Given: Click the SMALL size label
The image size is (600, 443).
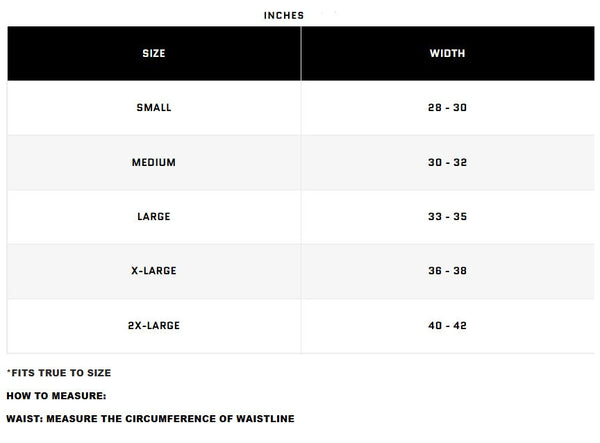Looking at the screenshot, I should [153, 108].
